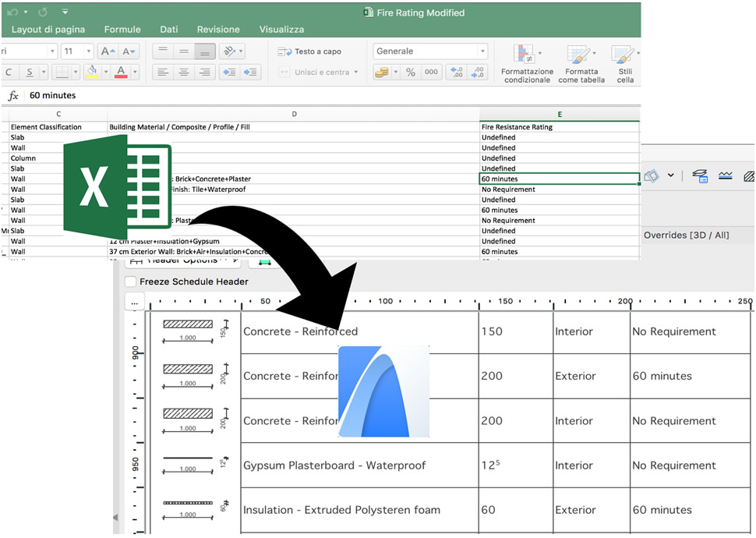Click the ArchiCAD layer settings icon
Viewport: 756px width, 538px height.
tap(700, 175)
